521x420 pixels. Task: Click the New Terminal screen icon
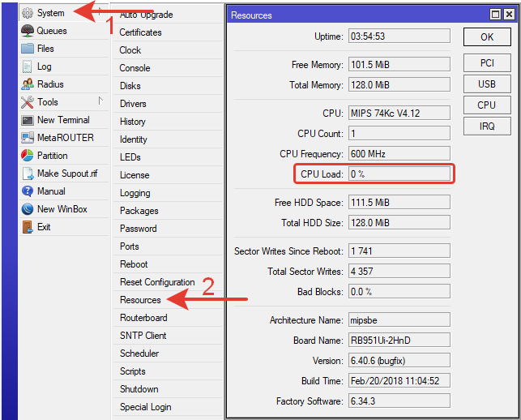coord(28,120)
